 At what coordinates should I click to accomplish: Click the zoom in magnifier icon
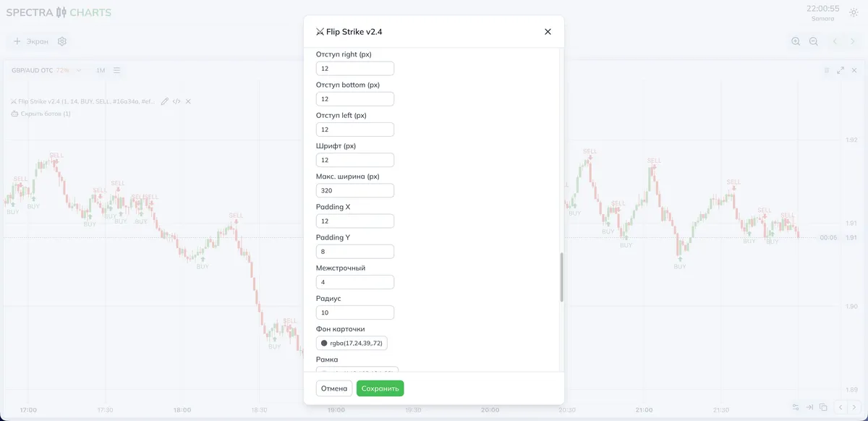[796, 41]
